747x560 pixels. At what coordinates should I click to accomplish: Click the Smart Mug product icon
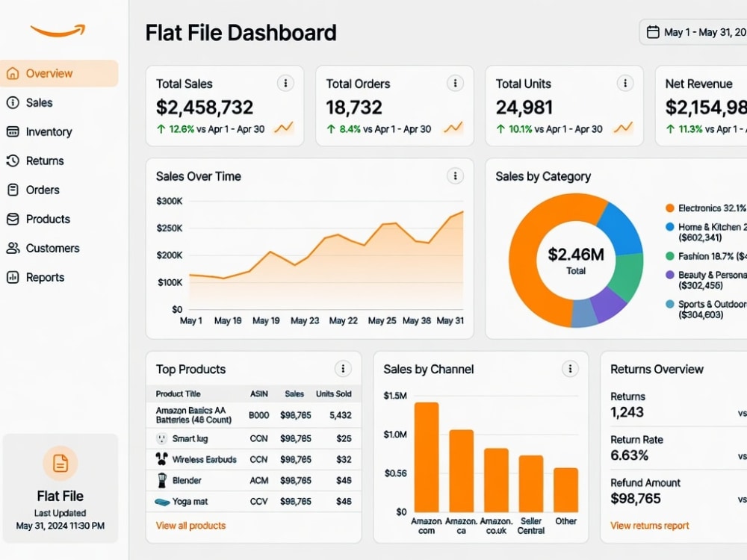(x=162, y=438)
